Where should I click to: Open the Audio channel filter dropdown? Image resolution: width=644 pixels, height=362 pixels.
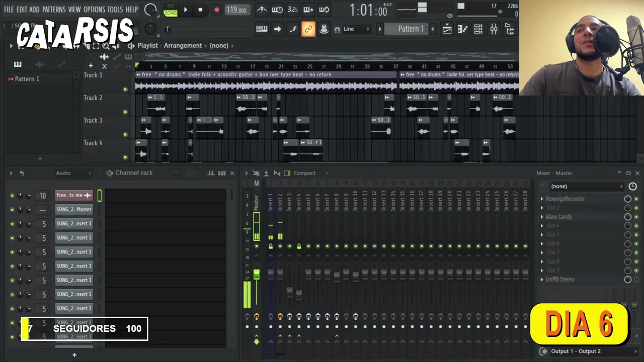click(x=74, y=173)
